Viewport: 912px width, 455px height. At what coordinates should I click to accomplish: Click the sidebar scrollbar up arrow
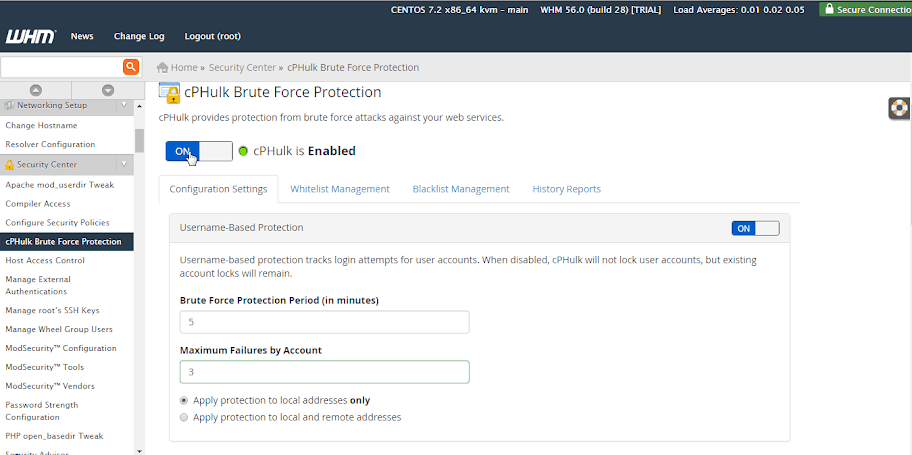click(x=140, y=105)
